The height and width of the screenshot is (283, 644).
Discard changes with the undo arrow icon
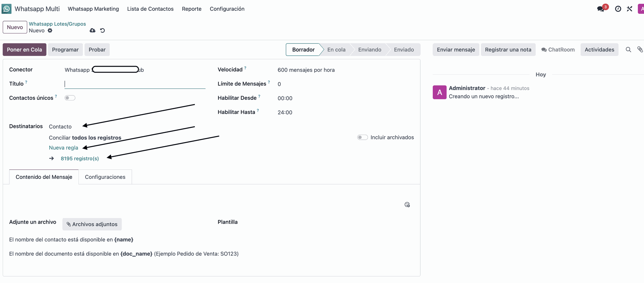click(103, 30)
